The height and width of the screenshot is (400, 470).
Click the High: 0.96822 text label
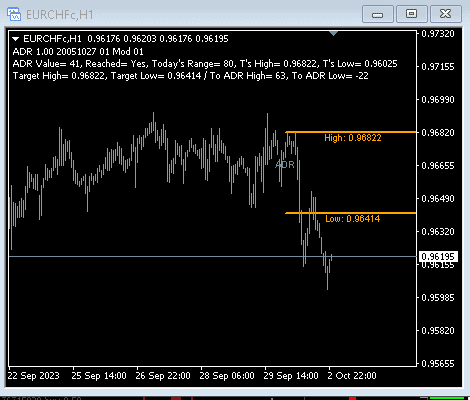click(x=353, y=138)
